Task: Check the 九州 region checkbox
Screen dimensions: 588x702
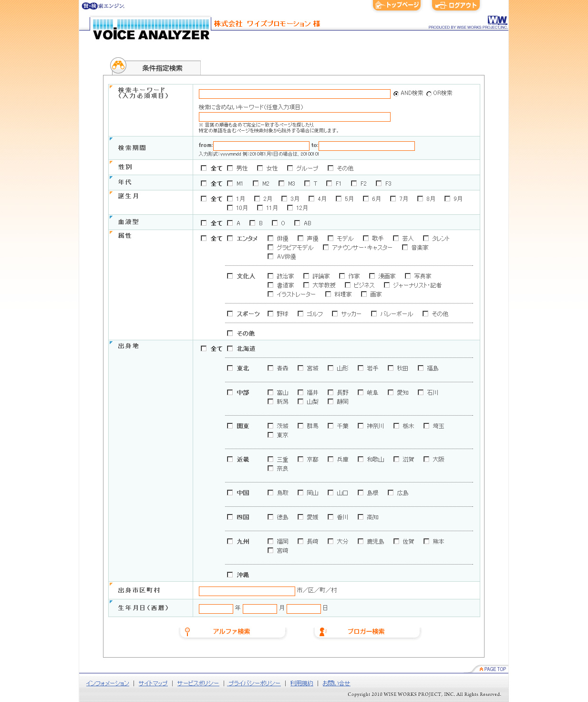Action: click(230, 541)
